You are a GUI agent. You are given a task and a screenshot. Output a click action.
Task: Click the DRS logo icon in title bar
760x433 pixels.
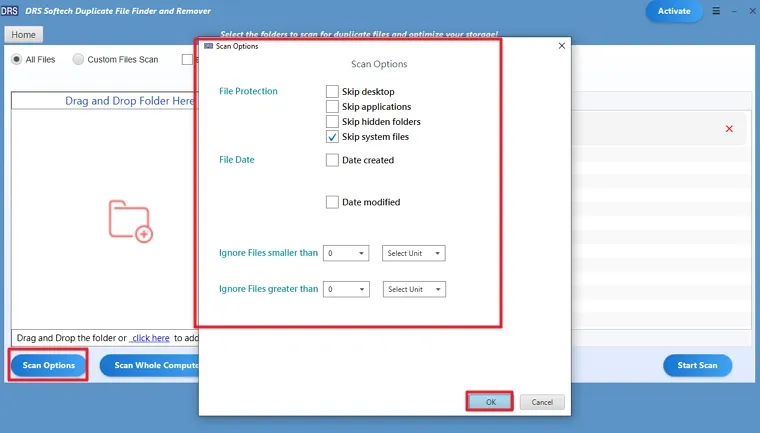pyautogui.click(x=9, y=11)
